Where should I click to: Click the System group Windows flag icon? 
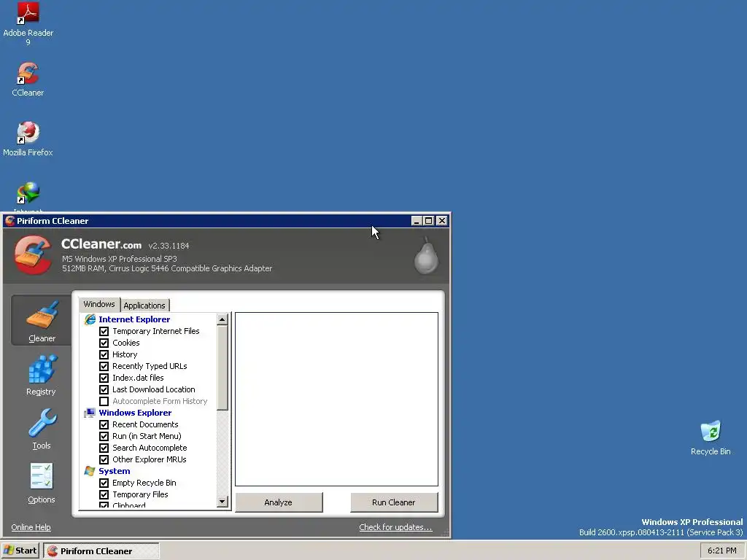(90, 471)
